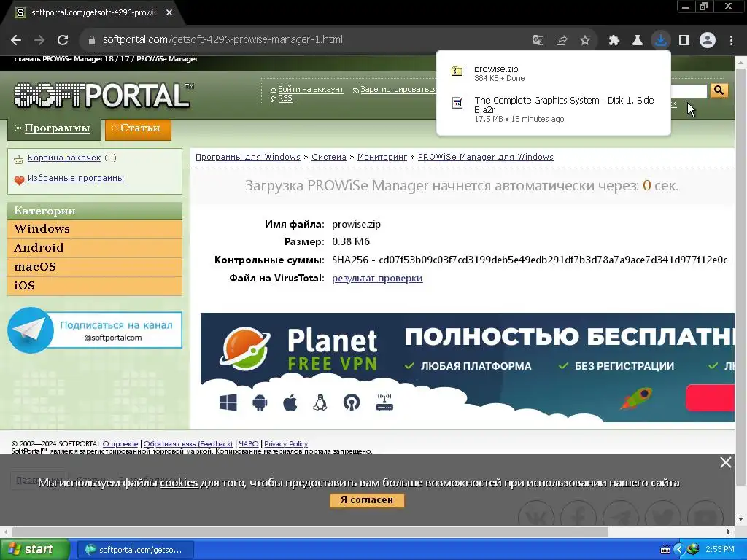The height and width of the screenshot is (560, 747).
Task: Click the prowise.zip file icon in downloads
Action: [x=457, y=71]
